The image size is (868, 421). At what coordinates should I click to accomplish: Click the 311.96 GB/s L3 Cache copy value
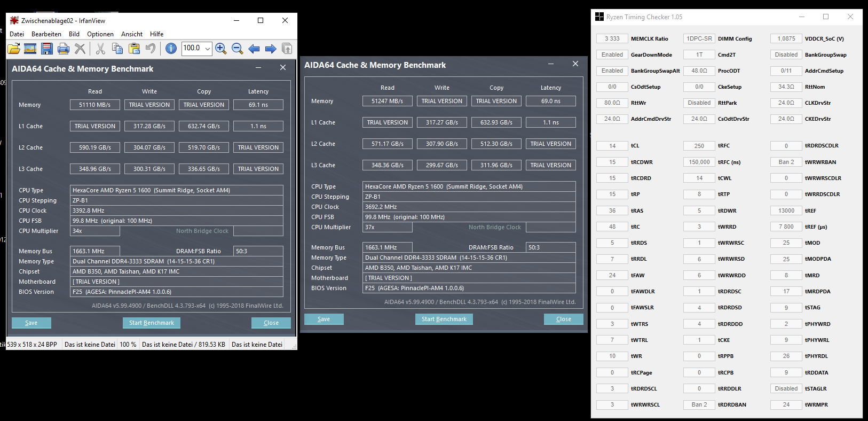point(496,165)
